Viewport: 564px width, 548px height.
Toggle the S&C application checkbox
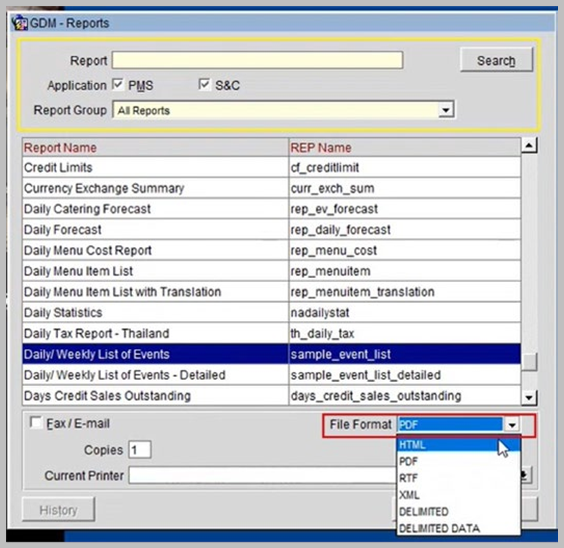coord(204,84)
